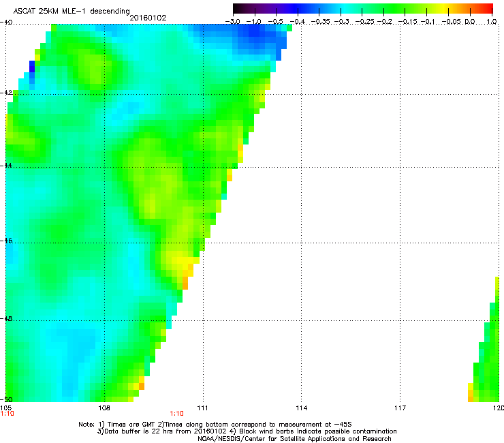The image size is (504, 443).
Task: Click the '117' longitude axis label
Action: pos(400,408)
